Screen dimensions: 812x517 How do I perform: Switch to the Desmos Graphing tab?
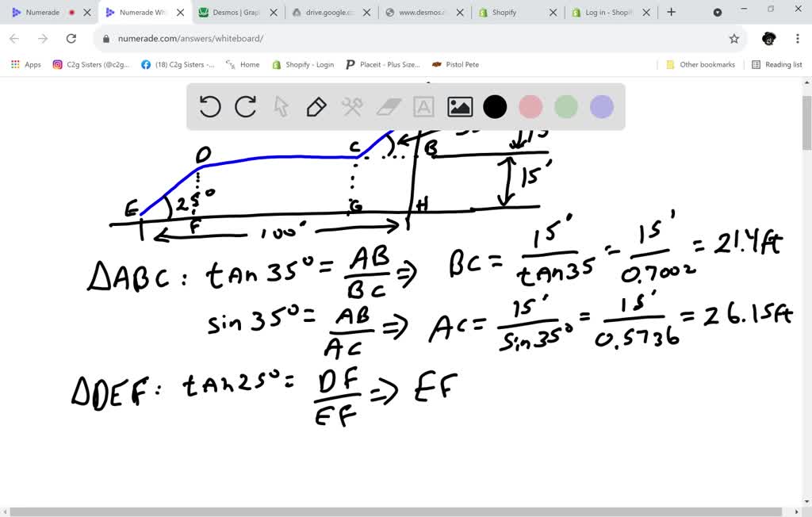pyautogui.click(x=234, y=13)
